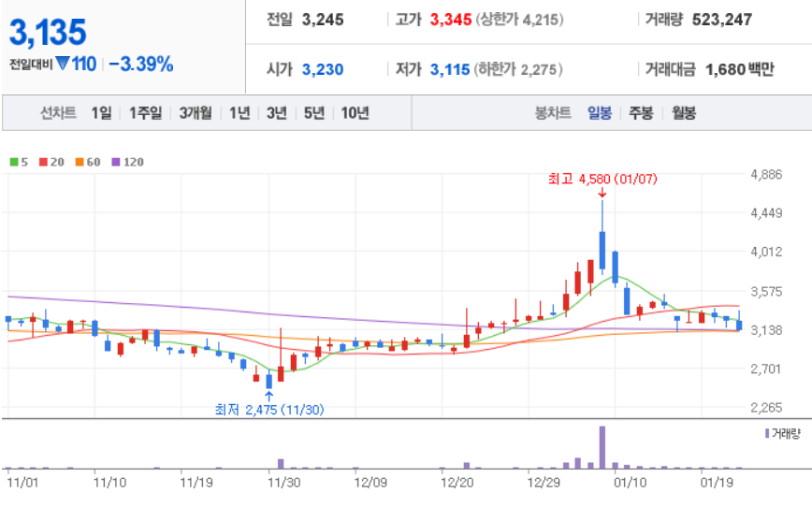Click the upper limit text 상한가 4,215
812x507 pixels.
point(519,20)
